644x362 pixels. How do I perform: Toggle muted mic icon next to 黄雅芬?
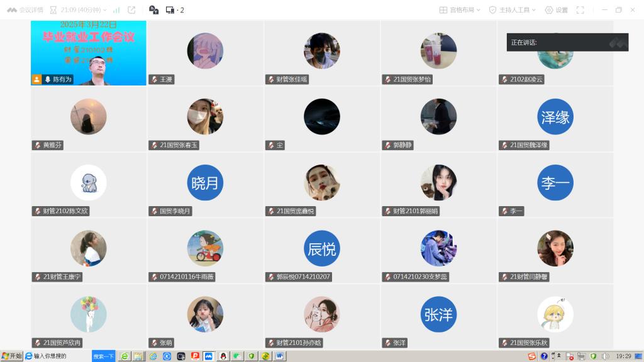38,145
